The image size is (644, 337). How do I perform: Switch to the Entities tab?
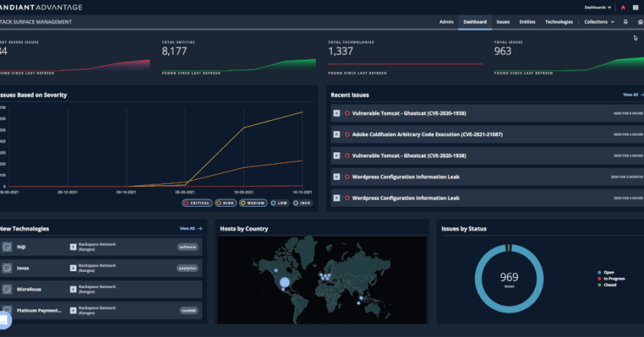(527, 21)
